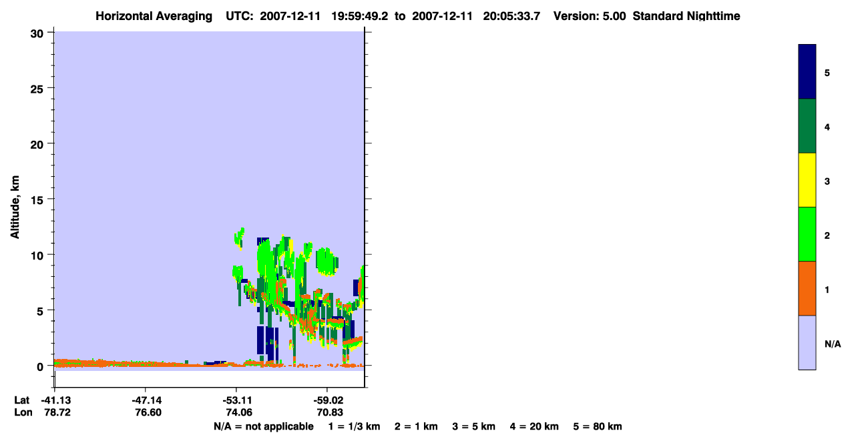The image size is (868, 445).
Task: Click the yellow level 3 color swatch
Action: (x=807, y=180)
